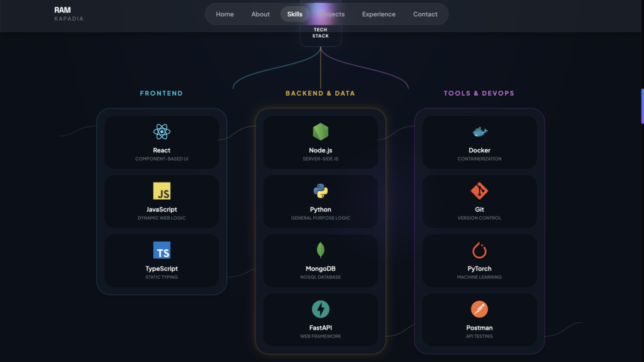Click the FRONTEND category heading
Image resolution: width=644 pixels, height=362 pixels.
tap(162, 93)
